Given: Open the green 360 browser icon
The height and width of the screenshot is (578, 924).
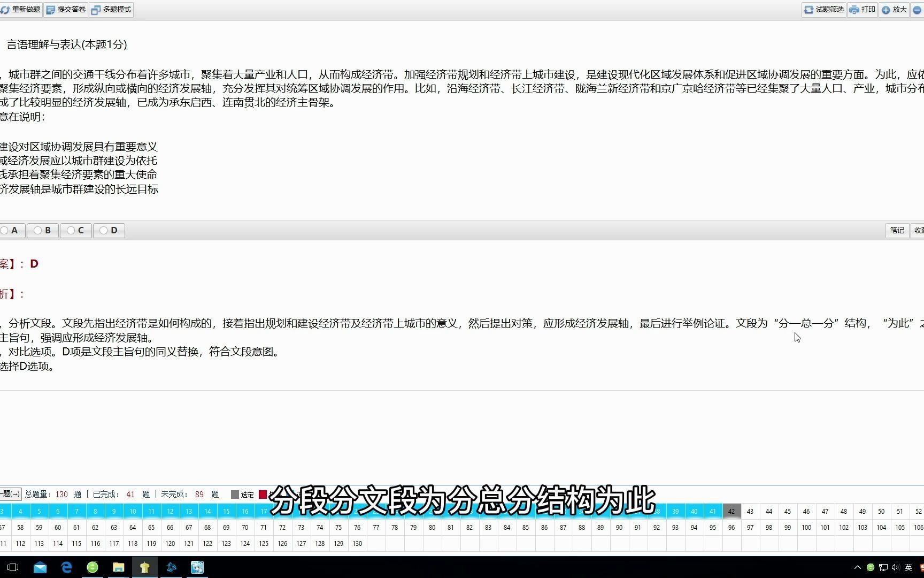Looking at the screenshot, I should pyautogui.click(x=93, y=567).
